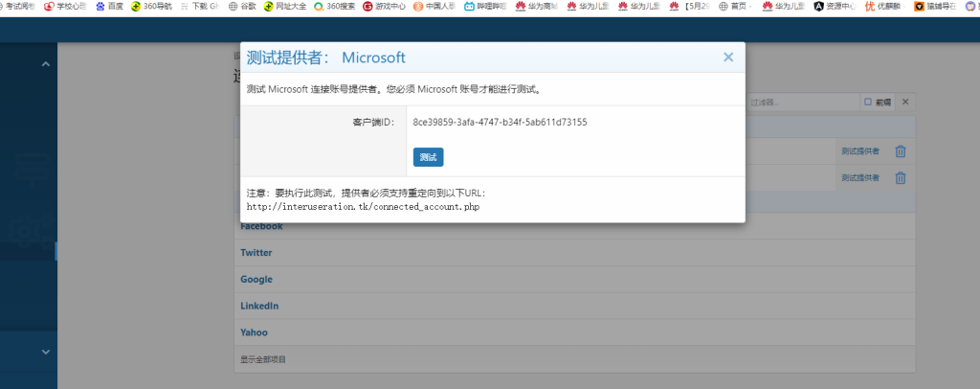Select the client ID 8ce39859 value text

500,122
